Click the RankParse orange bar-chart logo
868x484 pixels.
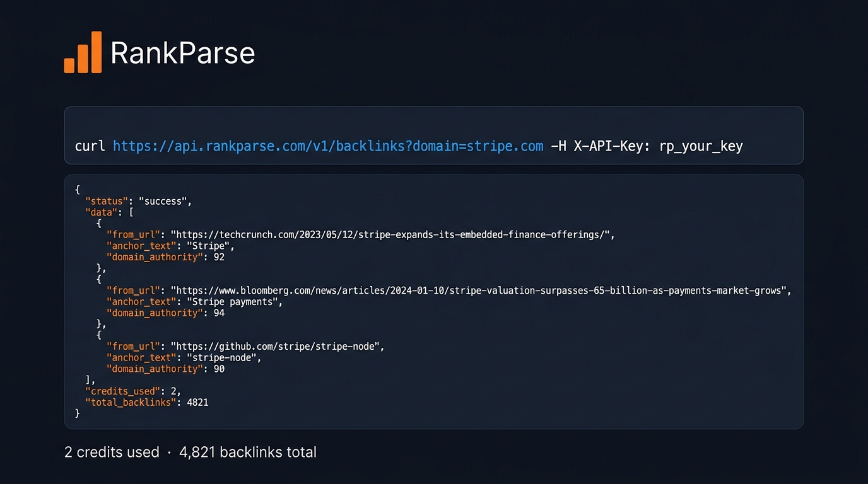pos(83,52)
